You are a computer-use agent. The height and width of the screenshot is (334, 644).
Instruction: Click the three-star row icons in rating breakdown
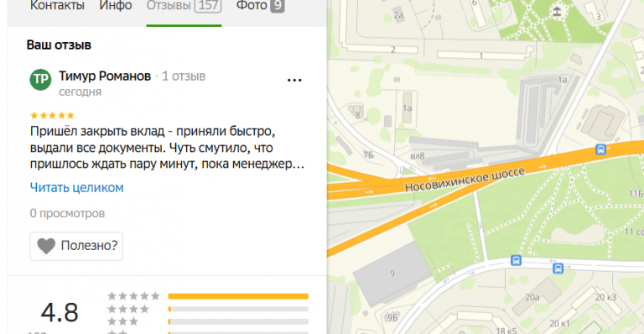pyautogui.click(x=122, y=321)
